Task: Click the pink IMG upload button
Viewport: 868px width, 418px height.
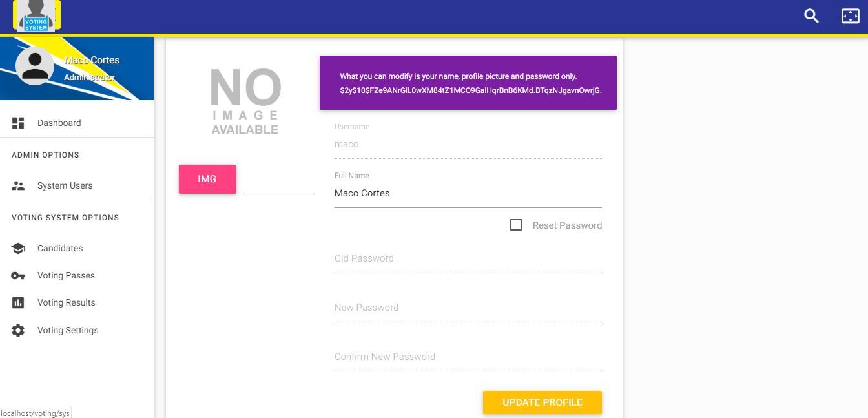Action: point(207,179)
